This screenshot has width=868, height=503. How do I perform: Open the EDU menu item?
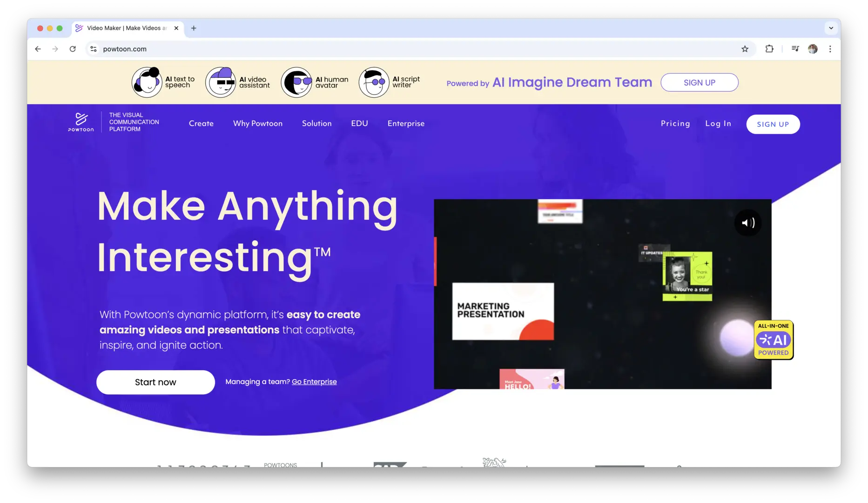click(359, 123)
